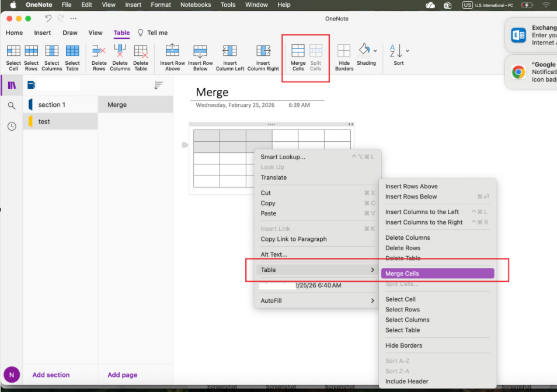This screenshot has height=392, width=557.
Task: Click the page sort order icon
Action: click(158, 85)
